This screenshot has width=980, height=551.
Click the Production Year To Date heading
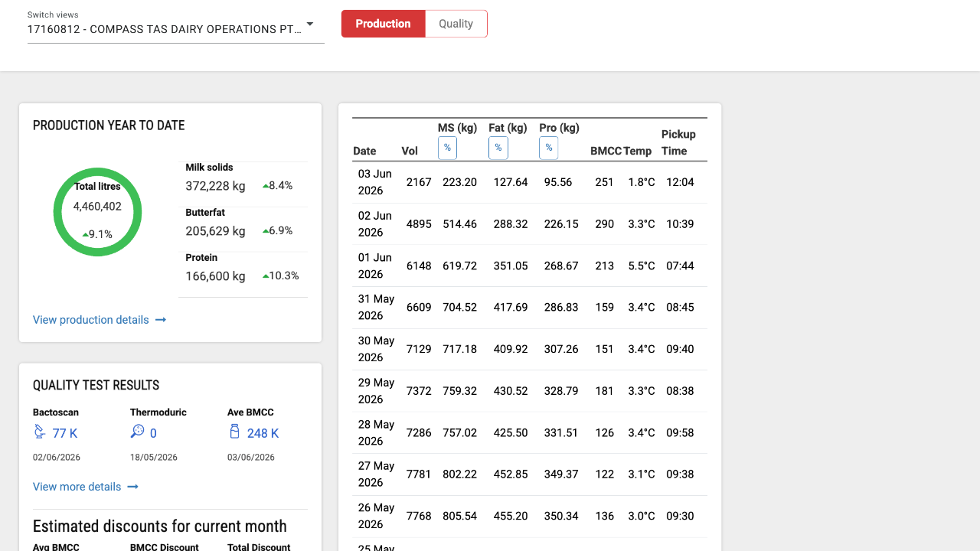(x=109, y=126)
